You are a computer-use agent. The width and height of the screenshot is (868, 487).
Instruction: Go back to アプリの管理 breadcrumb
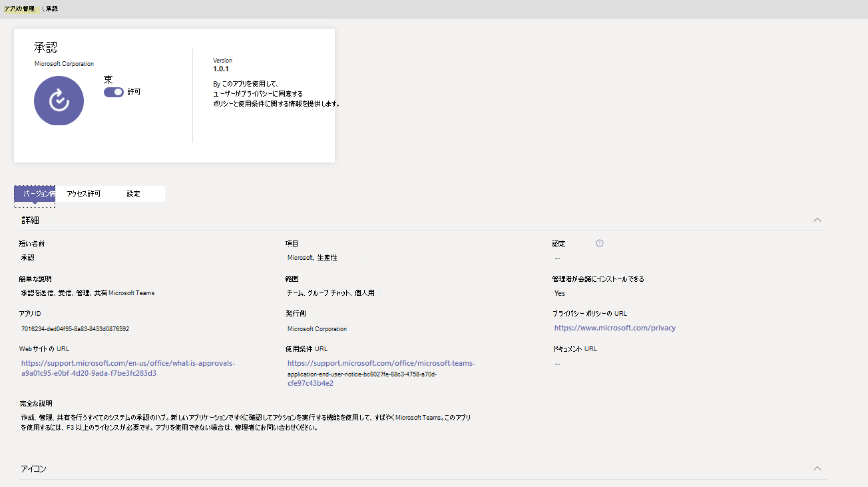(19, 9)
